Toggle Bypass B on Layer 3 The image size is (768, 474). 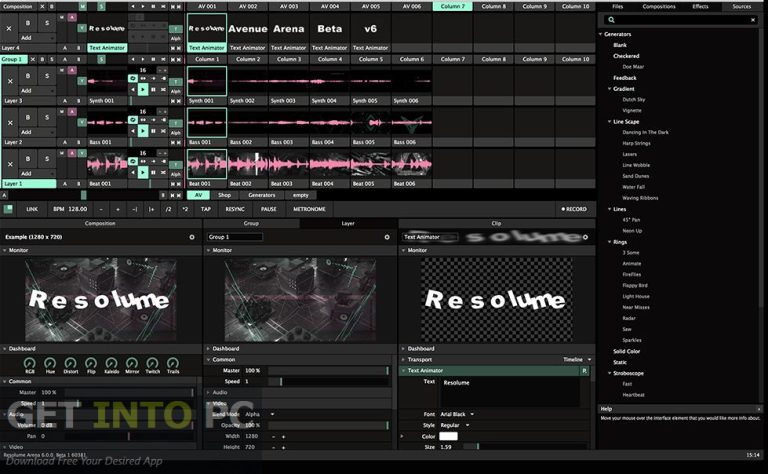[28, 76]
